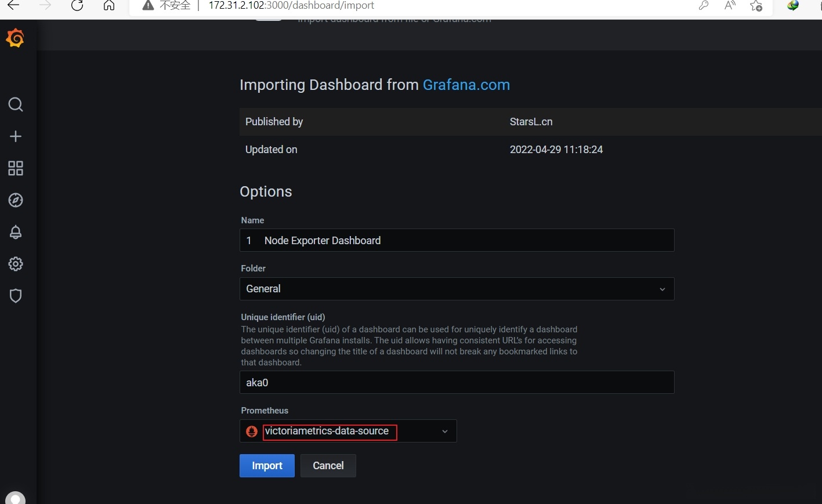Select the updated date 2022-04-29 11:18:24
The image size is (822, 504).
coord(556,150)
